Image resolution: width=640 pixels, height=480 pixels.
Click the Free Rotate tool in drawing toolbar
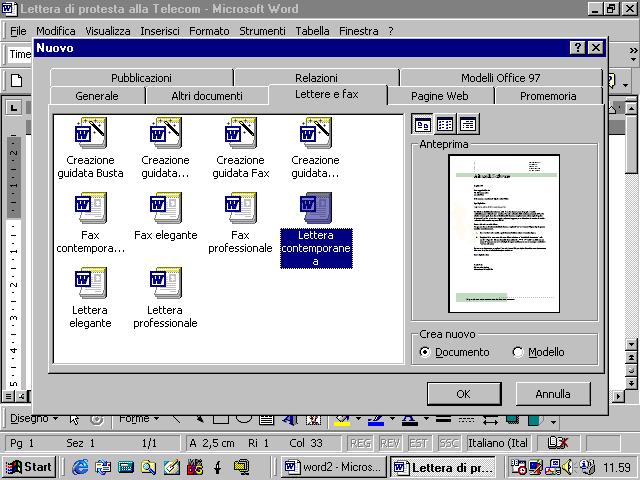click(97, 419)
